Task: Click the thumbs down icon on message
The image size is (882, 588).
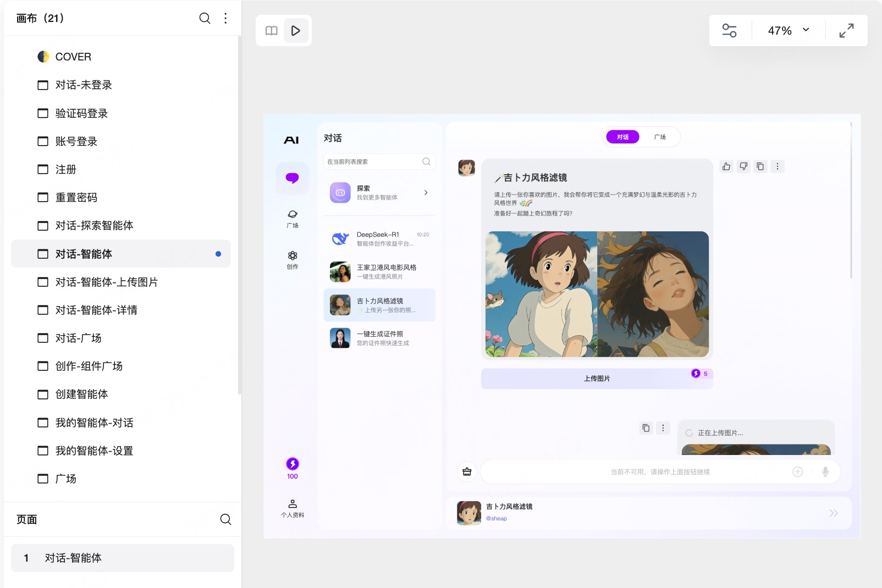Action: click(743, 166)
